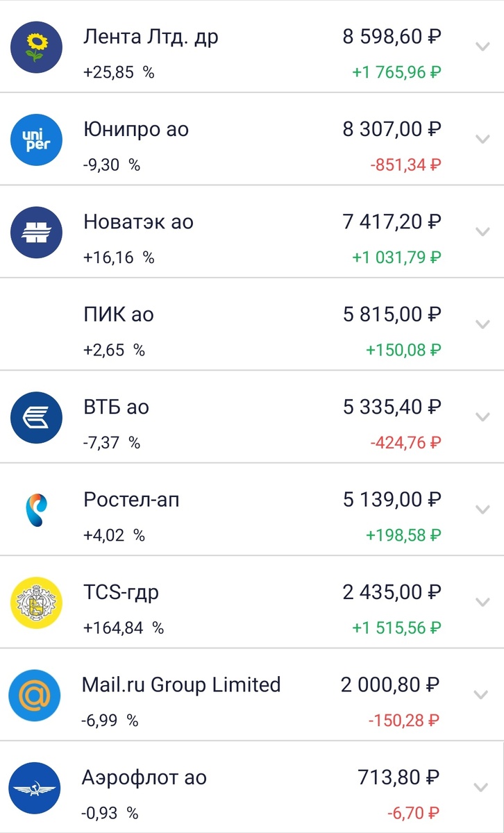This screenshot has width=504, height=833.
Task: Expand the TCS-гдр position chevron
Action: click(x=482, y=602)
